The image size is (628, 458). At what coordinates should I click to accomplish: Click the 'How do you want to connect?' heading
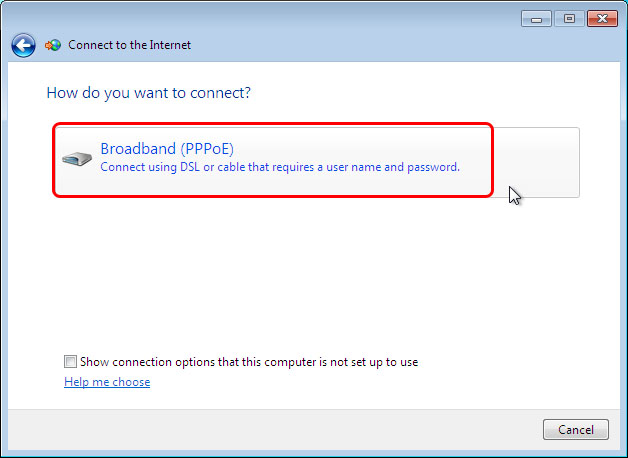(149, 93)
